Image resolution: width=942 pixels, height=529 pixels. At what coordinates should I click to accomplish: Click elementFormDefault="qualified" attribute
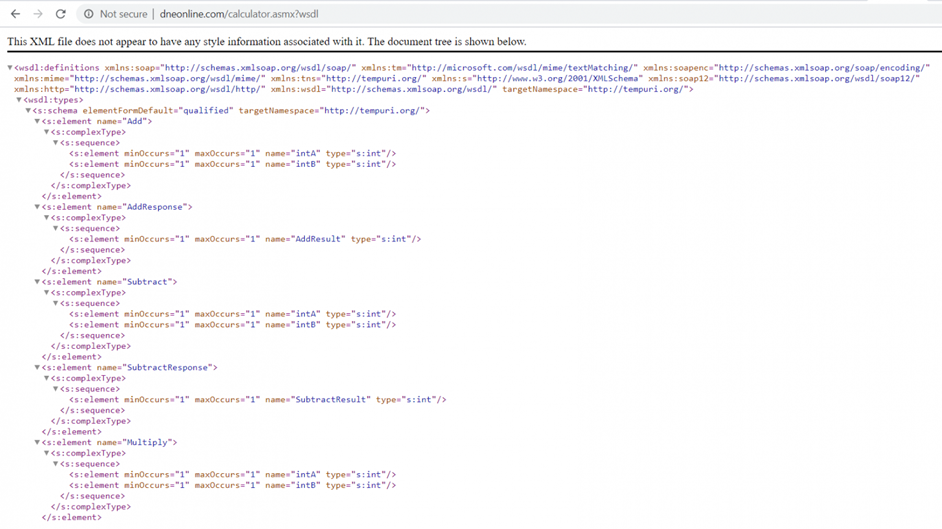click(x=158, y=110)
